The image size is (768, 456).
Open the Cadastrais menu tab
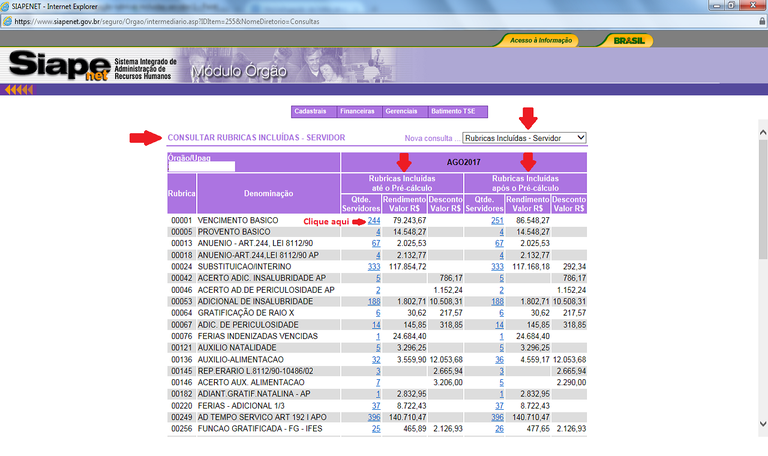click(x=311, y=111)
